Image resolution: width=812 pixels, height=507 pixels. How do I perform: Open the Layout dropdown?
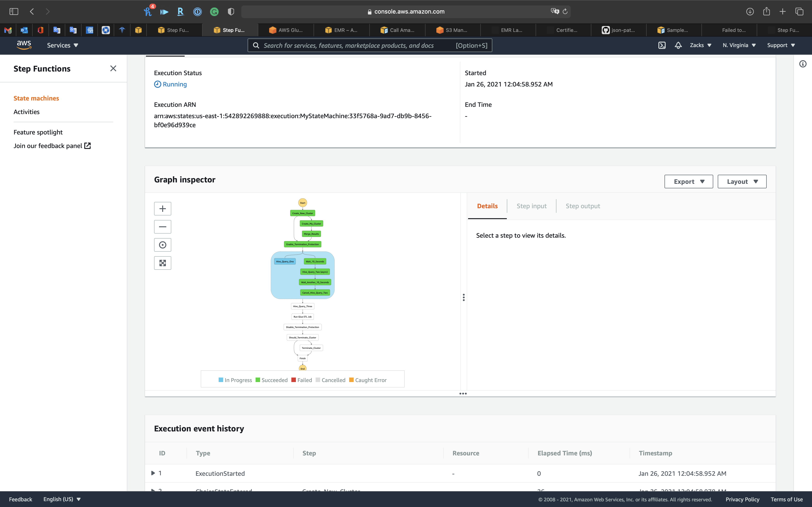pos(742,181)
